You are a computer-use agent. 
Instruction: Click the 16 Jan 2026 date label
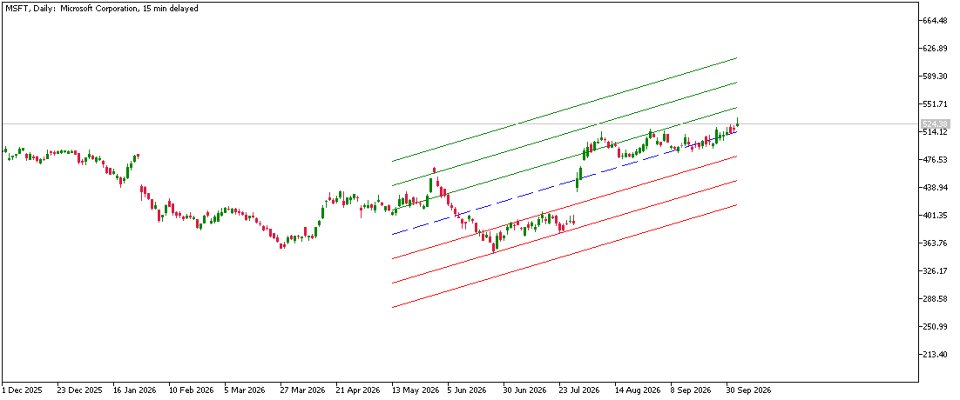point(134,390)
